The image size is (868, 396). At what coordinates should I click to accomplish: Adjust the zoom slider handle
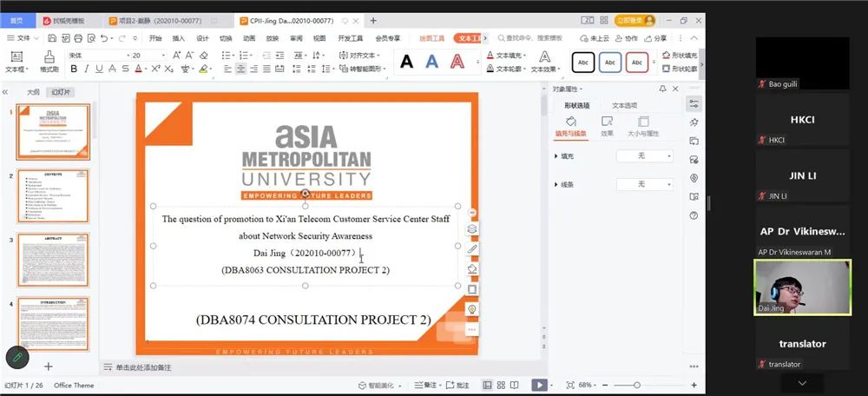pos(637,385)
